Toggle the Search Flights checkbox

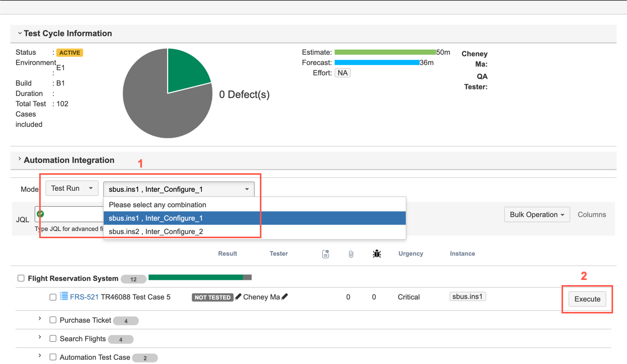[x=53, y=339]
